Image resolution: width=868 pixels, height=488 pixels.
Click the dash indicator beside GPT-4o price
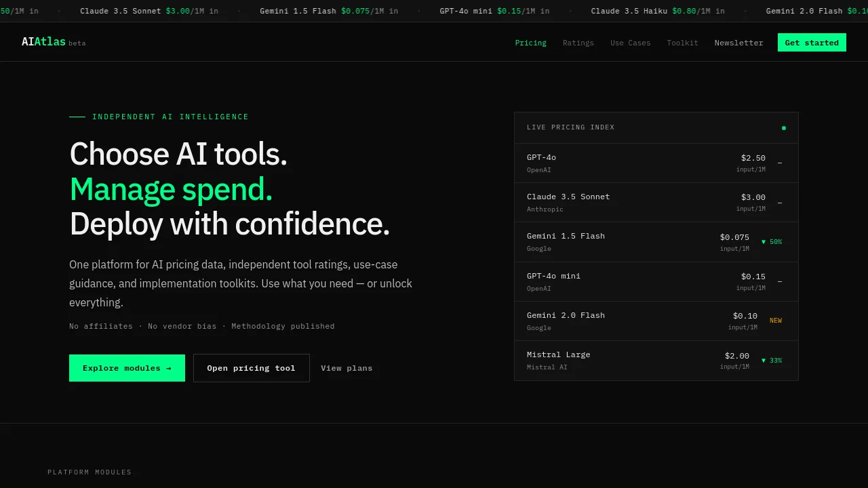tap(780, 163)
